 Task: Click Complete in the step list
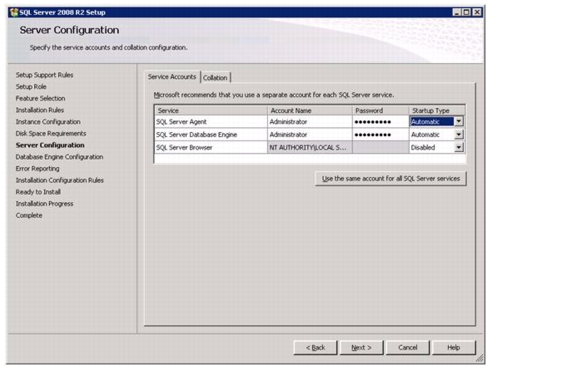tap(29, 215)
